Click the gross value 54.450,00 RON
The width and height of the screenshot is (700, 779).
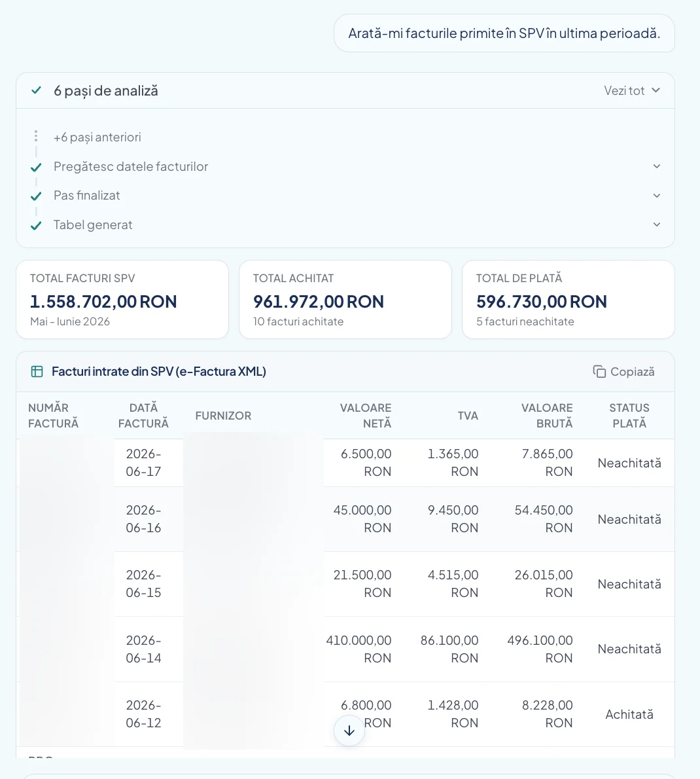(x=544, y=518)
